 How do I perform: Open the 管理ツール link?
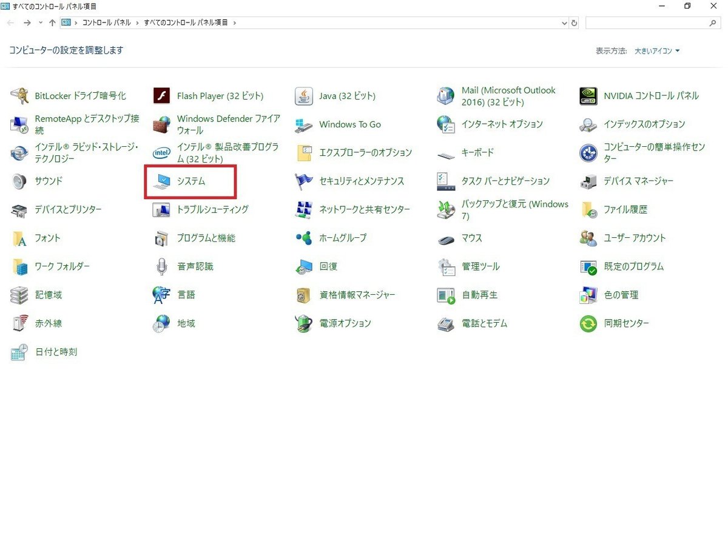(x=480, y=267)
